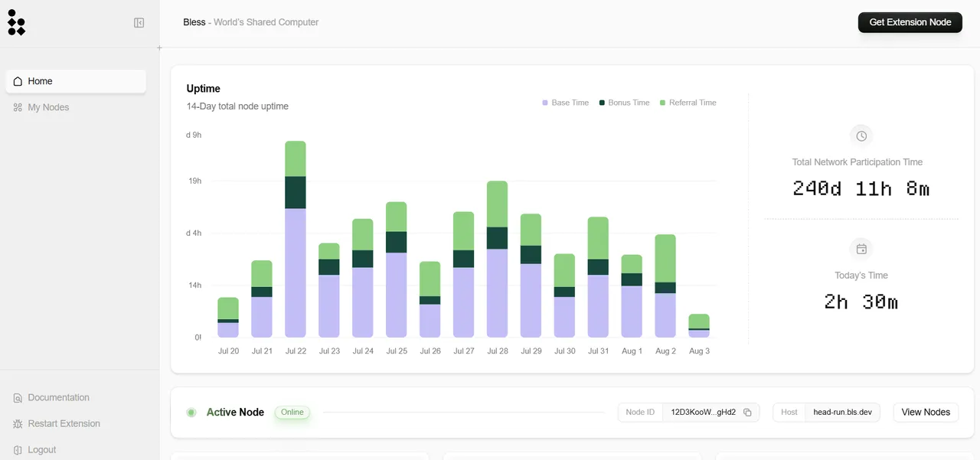Image resolution: width=980 pixels, height=460 pixels.
Task: Collapse the sidebar panel icon
Action: point(139,23)
